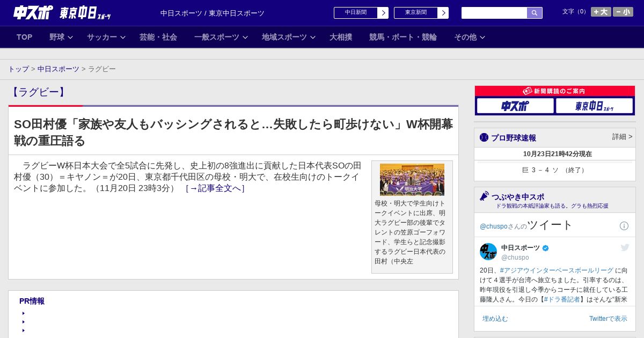
Task: Open the TOP menu item
Action: (x=24, y=37)
